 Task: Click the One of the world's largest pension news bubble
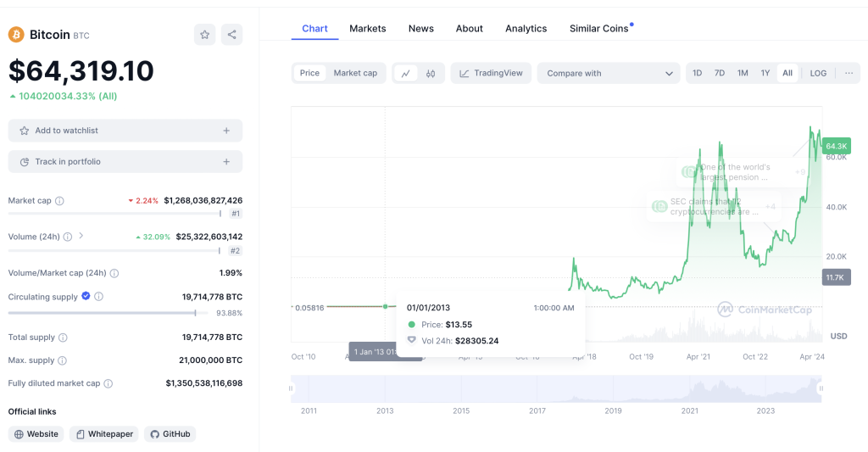[743, 172]
